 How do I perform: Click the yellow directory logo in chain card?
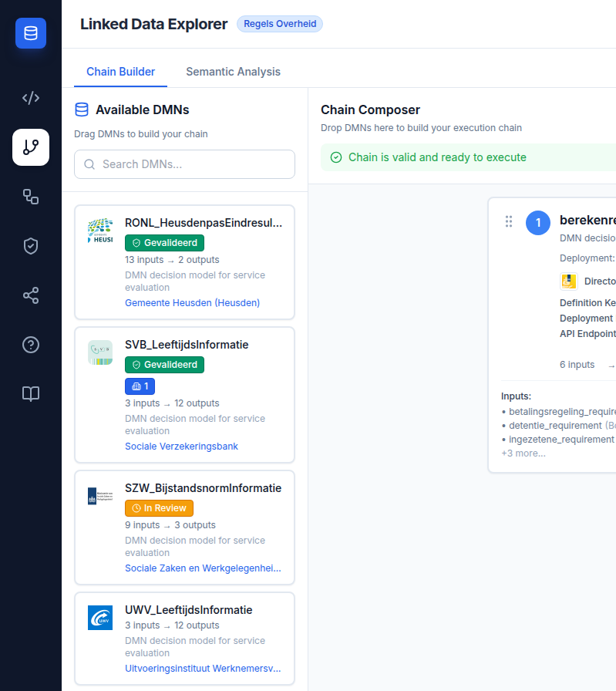pyautogui.click(x=569, y=281)
